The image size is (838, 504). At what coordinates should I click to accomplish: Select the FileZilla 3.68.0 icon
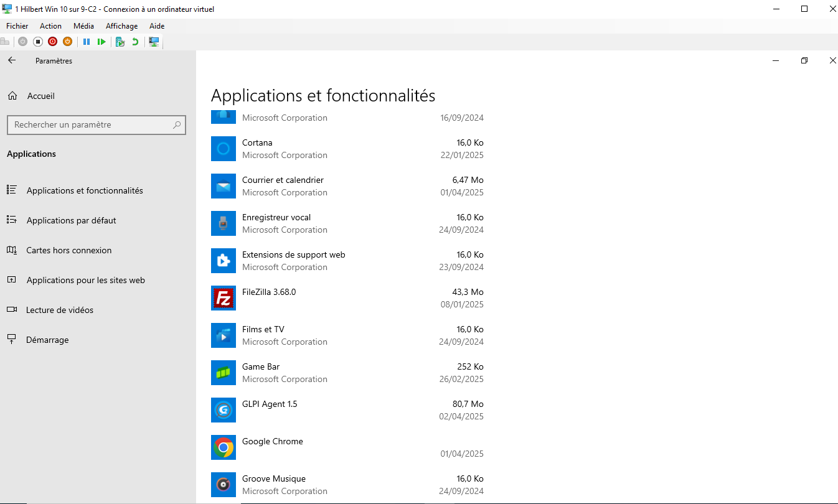pyautogui.click(x=224, y=298)
